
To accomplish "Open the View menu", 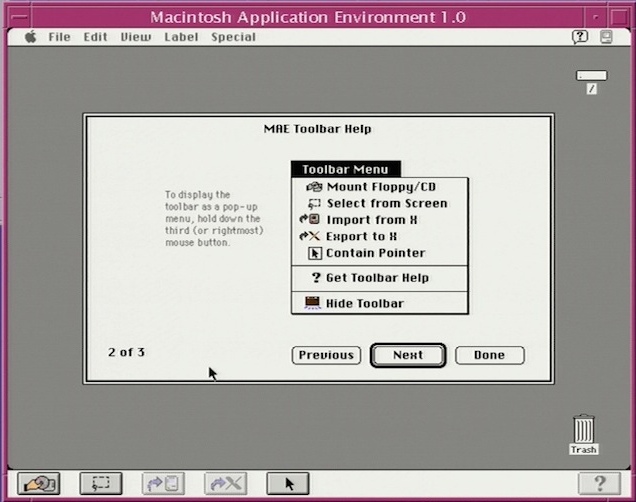I will pos(135,37).
